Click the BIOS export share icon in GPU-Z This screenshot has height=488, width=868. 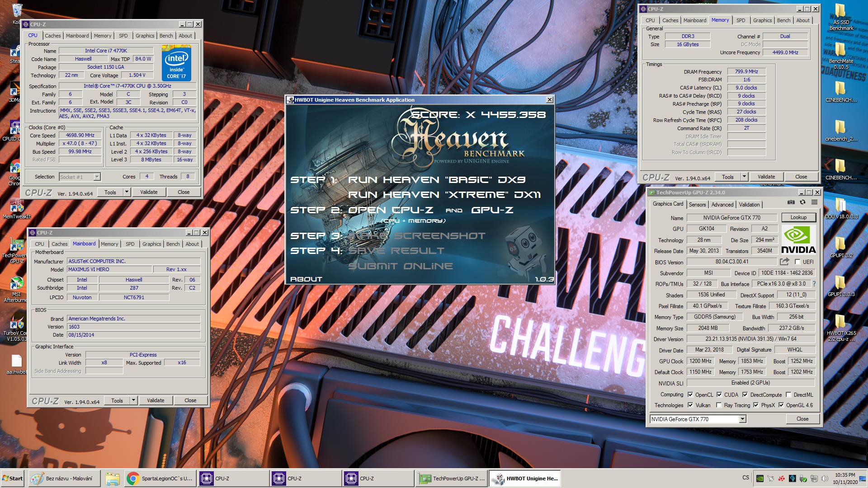pos(784,262)
